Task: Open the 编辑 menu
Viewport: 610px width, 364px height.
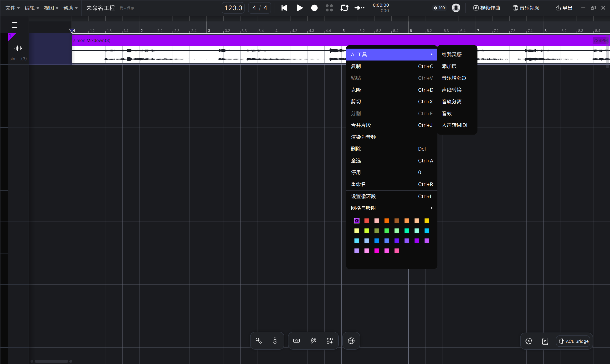Action: point(32,8)
